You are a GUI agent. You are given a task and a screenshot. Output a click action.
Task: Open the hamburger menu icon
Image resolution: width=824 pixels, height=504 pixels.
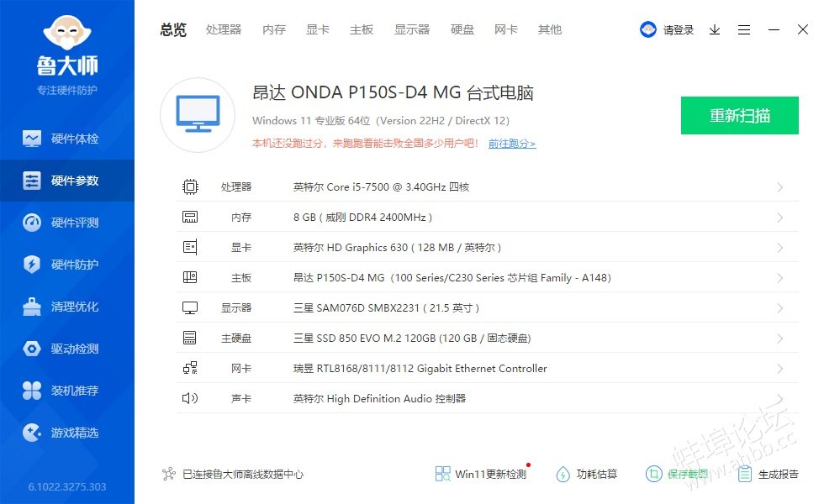(744, 30)
